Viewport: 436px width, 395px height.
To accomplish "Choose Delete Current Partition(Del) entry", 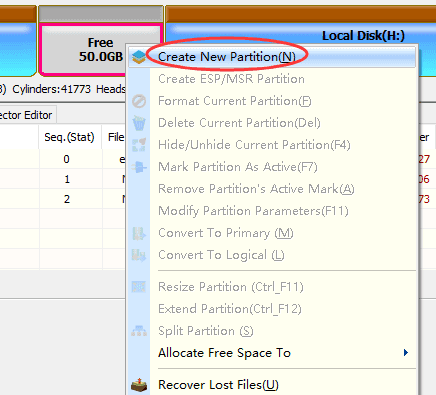I will [x=273, y=123].
